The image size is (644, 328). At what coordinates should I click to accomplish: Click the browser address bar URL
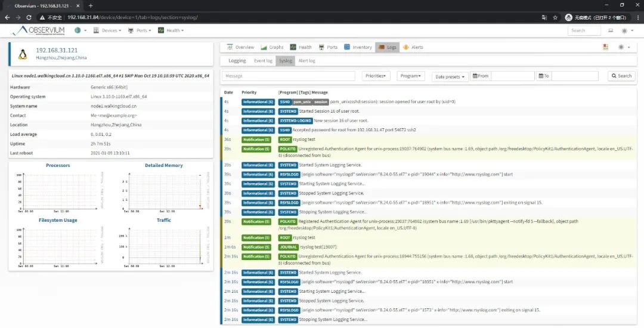[132, 18]
